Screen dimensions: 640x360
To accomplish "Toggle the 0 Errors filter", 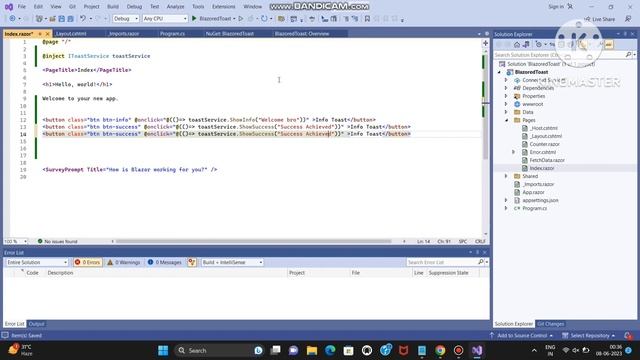I will coord(87,262).
